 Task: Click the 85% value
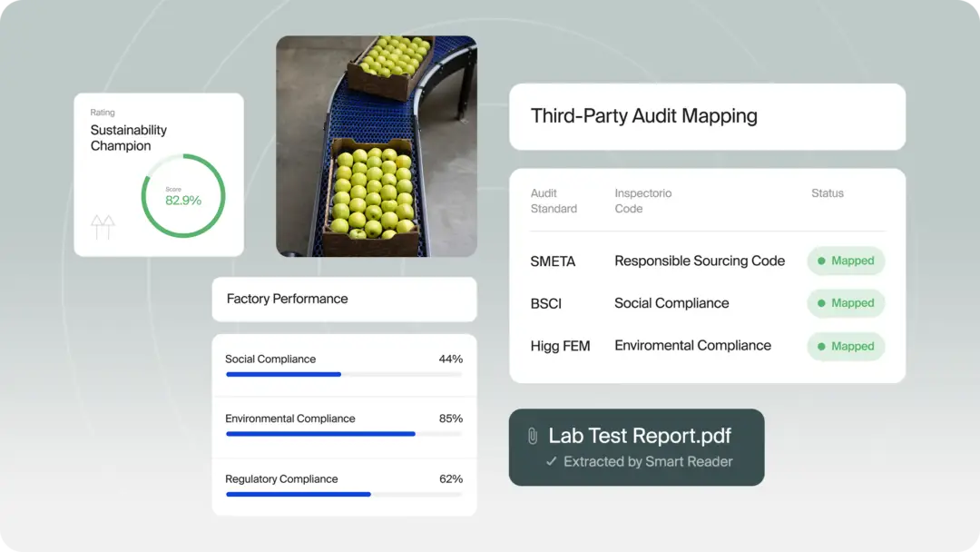(x=451, y=419)
